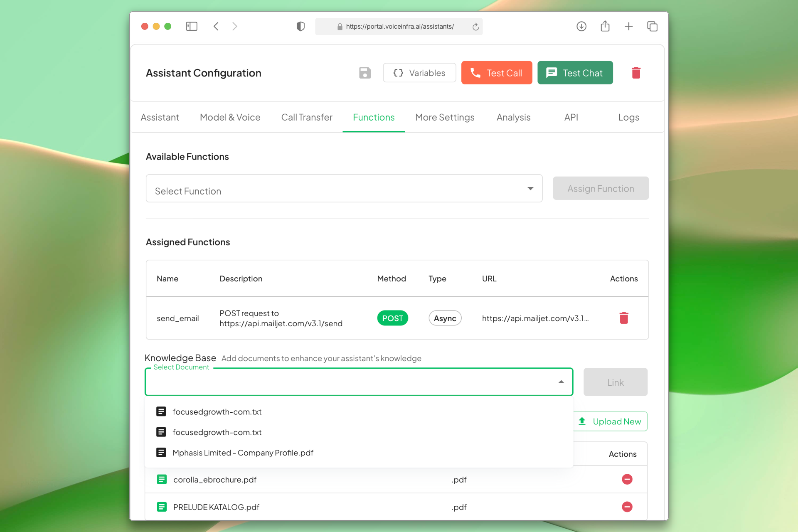798x532 pixels.
Task: Click the lock icon in the address bar
Action: click(x=340, y=27)
